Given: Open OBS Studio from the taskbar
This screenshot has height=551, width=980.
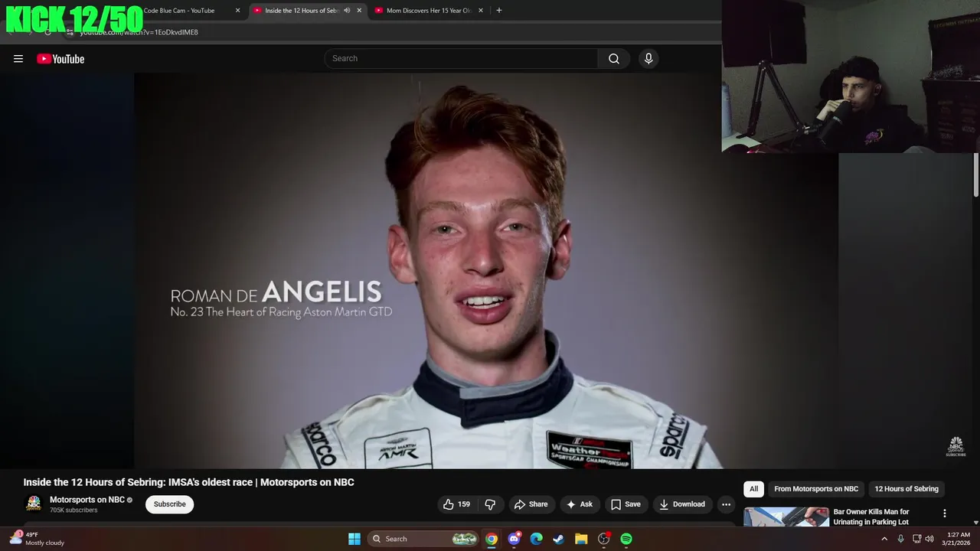Looking at the screenshot, I should 603,539.
